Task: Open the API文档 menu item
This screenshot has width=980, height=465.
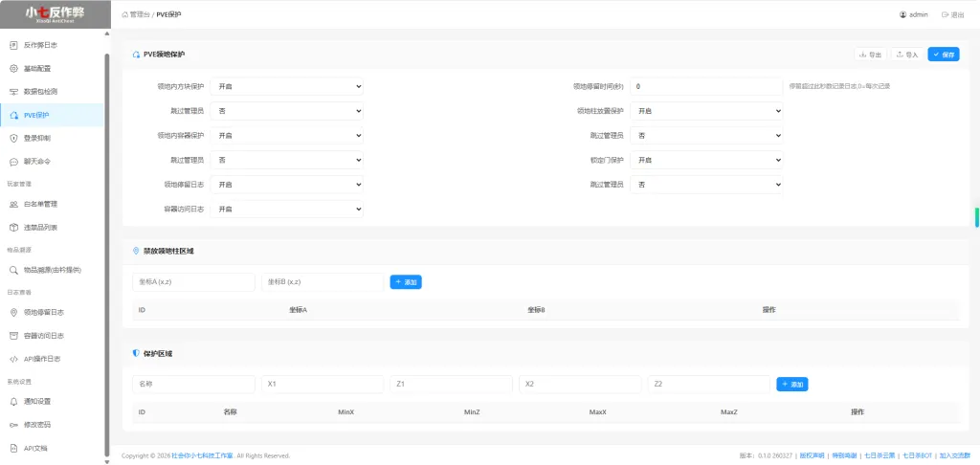Action: pos(35,448)
